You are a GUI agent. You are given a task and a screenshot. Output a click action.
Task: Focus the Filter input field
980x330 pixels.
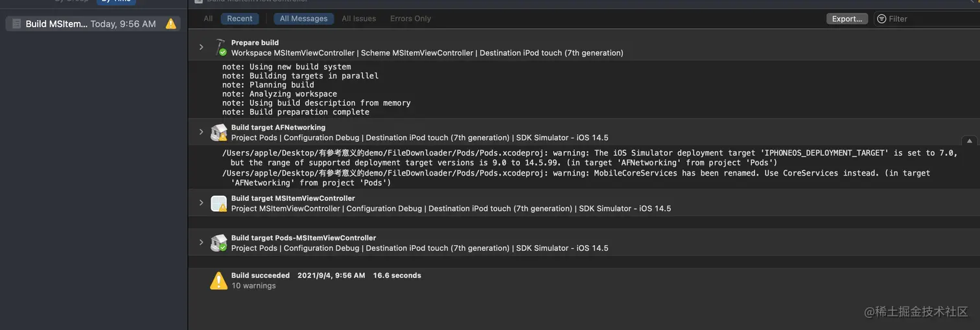click(927, 19)
